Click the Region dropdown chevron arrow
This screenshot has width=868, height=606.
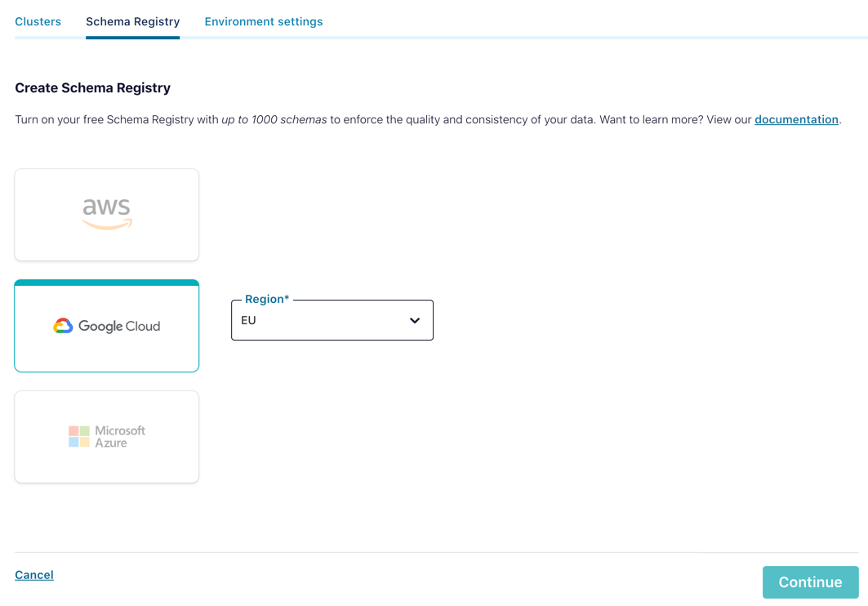(415, 320)
